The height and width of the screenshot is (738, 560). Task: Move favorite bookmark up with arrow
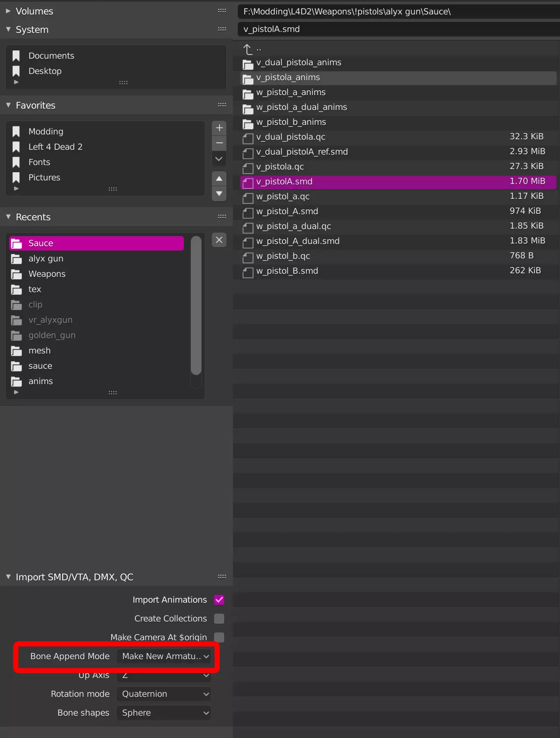click(x=219, y=179)
